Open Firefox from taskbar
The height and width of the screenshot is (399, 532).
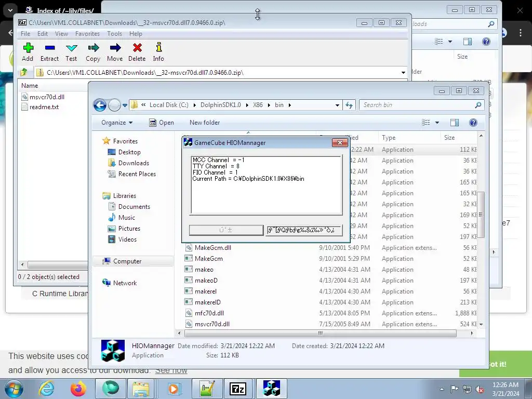tap(78, 389)
